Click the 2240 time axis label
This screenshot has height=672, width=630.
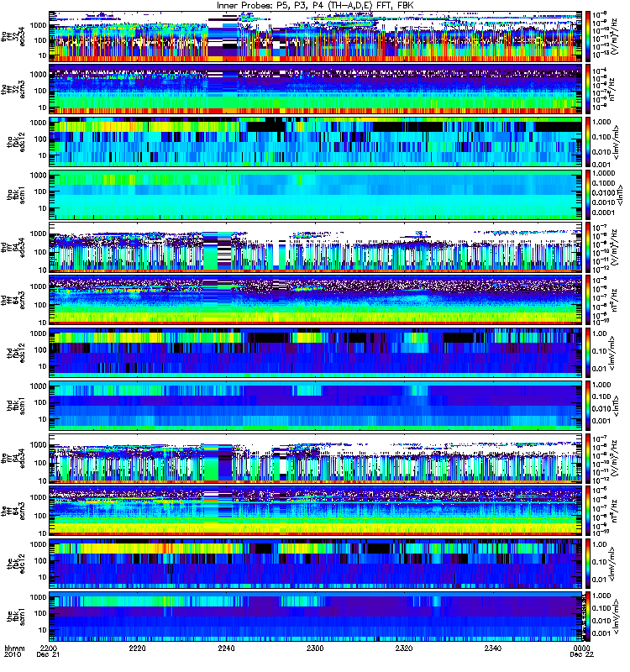coord(226,648)
